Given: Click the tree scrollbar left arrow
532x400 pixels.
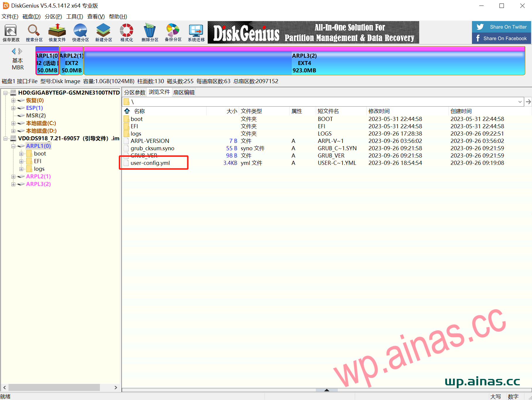Looking at the screenshot, I should [4, 387].
